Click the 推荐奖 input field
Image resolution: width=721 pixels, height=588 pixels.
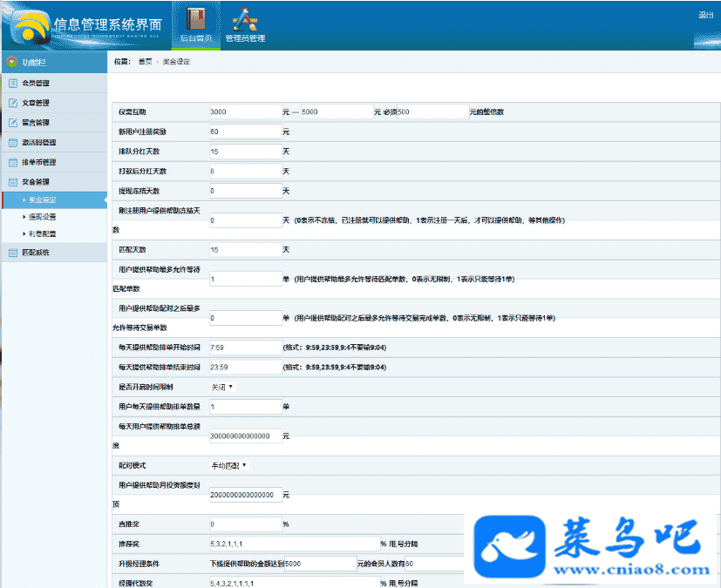click(292, 543)
